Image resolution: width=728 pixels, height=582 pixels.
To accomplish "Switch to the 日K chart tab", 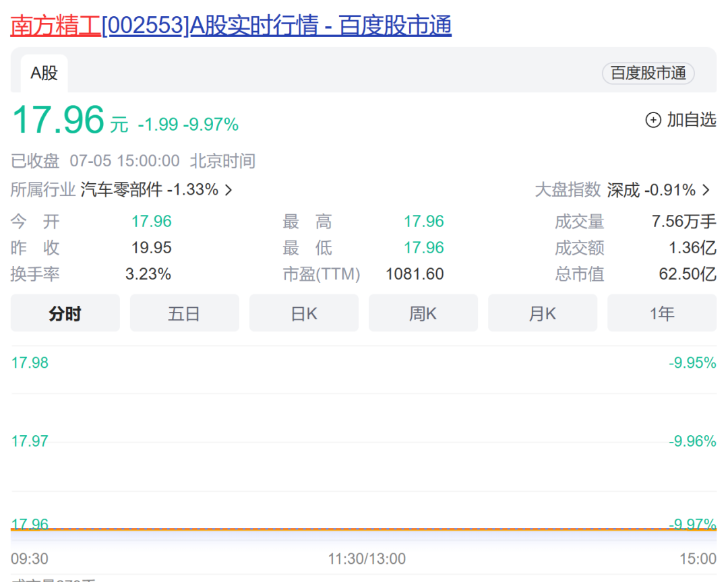I will pyautogui.click(x=303, y=313).
